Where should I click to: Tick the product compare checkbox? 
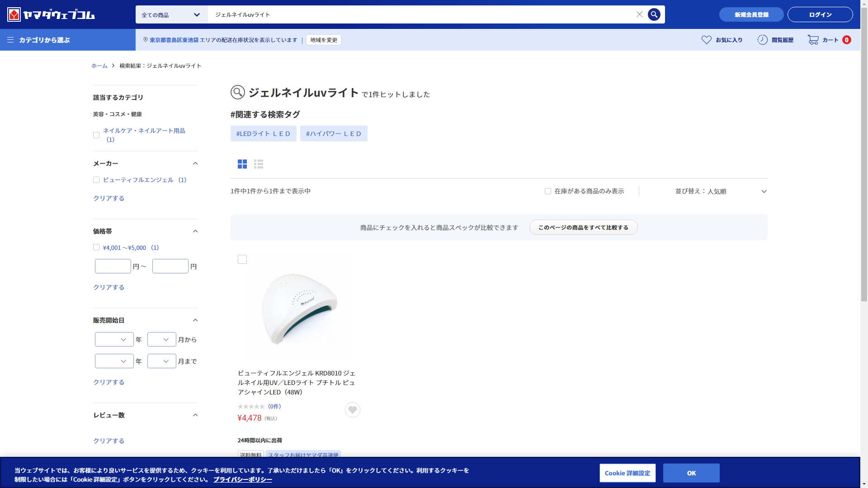pyautogui.click(x=242, y=259)
